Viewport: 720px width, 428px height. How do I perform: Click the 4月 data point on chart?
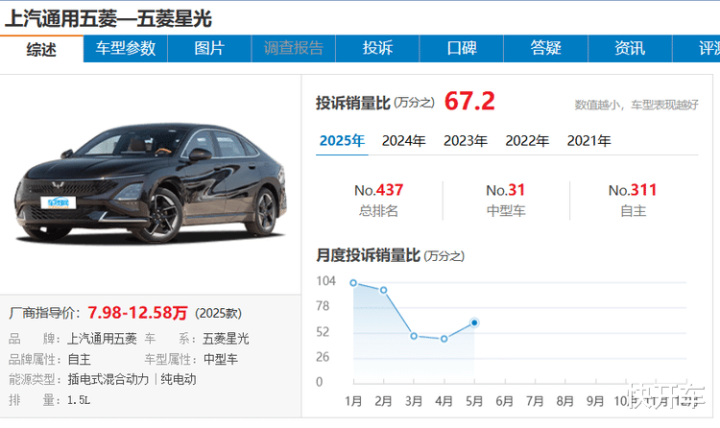[x=444, y=339]
